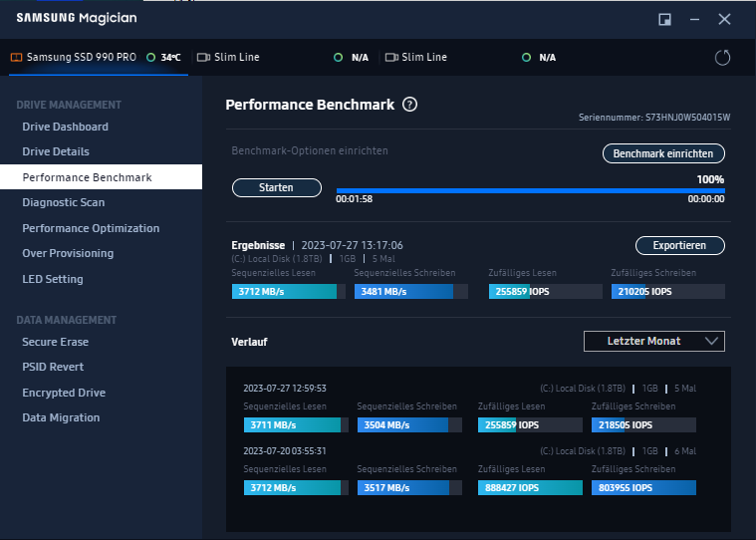Image resolution: width=756 pixels, height=540 pixels.
Task: Click history entry 2023-07-27 12:59:53
Action: coord(285,389)
